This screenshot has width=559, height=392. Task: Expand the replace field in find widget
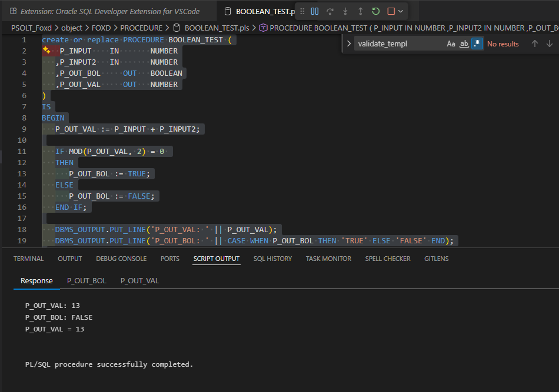pos(349,43)
